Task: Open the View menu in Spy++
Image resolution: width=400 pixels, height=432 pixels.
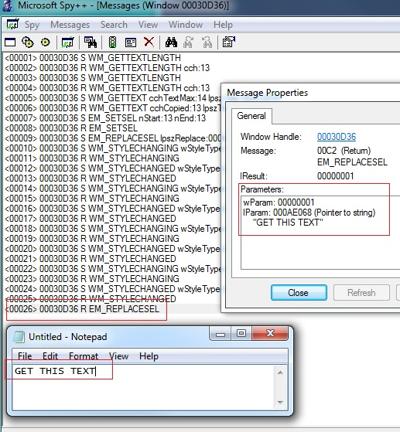Action: coord(148,25)
